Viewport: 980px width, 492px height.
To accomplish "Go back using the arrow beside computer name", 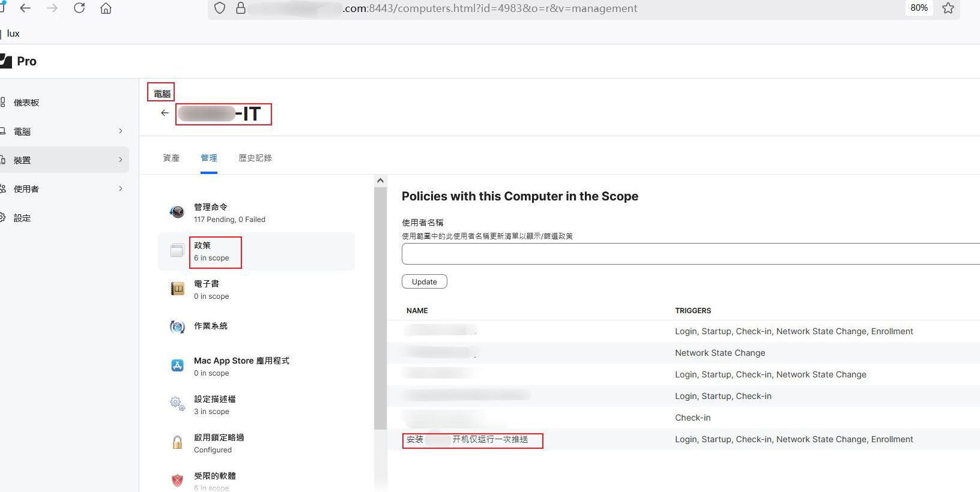I will (165, 113).
